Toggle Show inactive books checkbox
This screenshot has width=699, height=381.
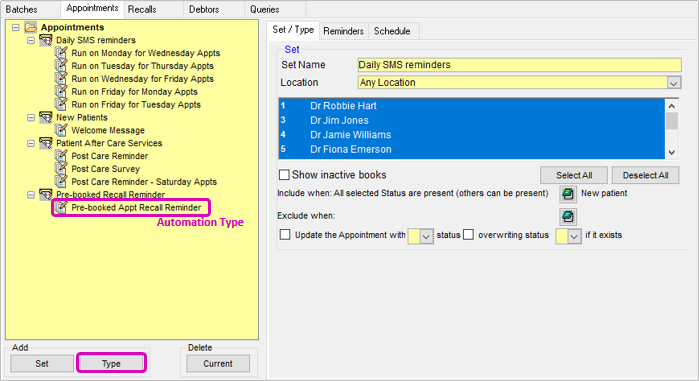pyautogui.click(x=284, y=175)
